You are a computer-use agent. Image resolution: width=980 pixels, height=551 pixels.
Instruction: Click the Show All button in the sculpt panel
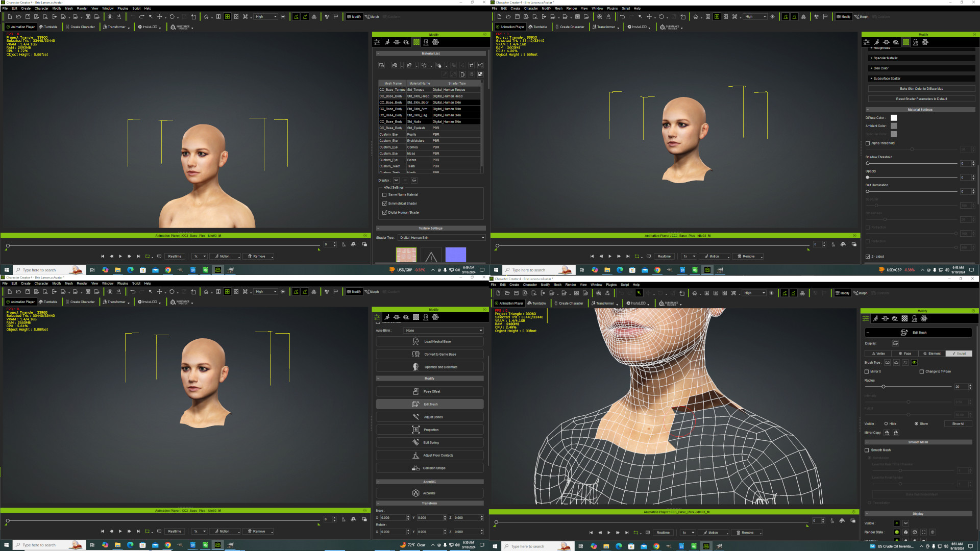(958, 424)
